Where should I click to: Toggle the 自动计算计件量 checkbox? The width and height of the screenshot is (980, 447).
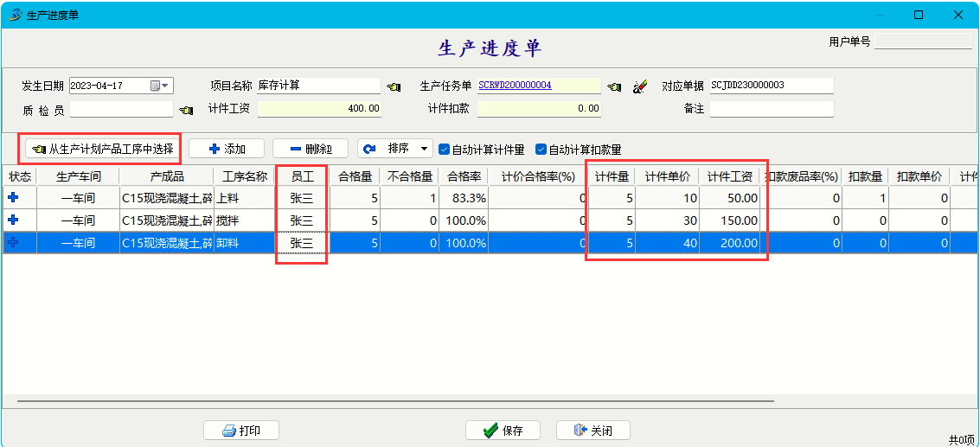tap(445, 149)
